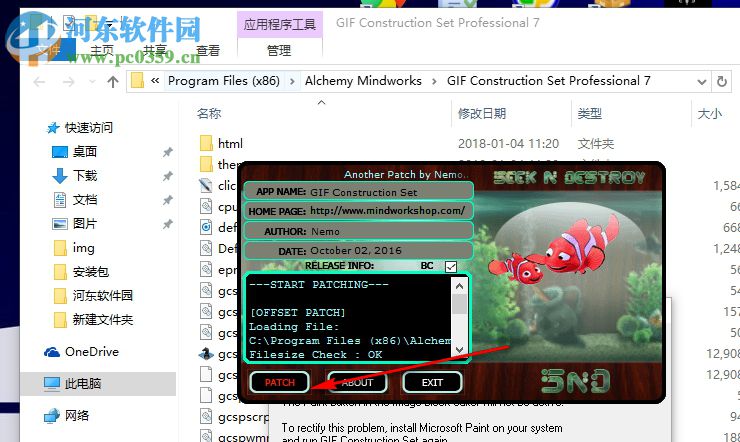Select file starting with 'cpu' icon
This screenshot has height=442, width=740.
tap(206, 207)
